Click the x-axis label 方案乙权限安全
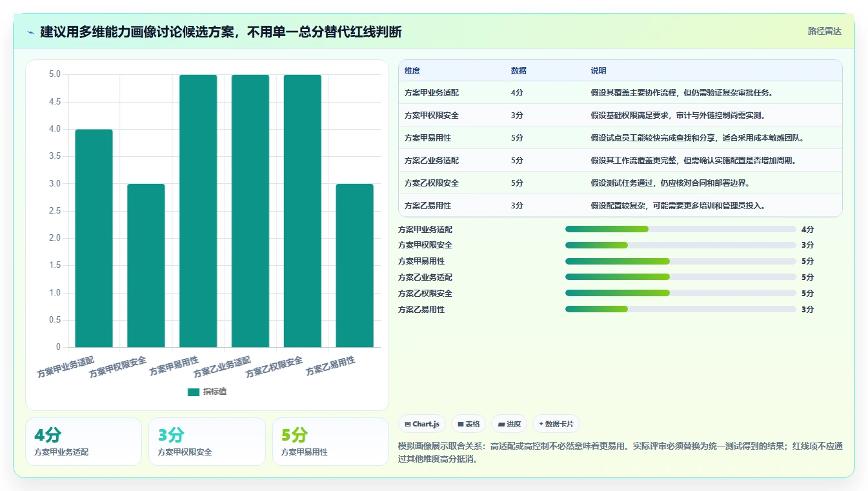 click(274, 367)
